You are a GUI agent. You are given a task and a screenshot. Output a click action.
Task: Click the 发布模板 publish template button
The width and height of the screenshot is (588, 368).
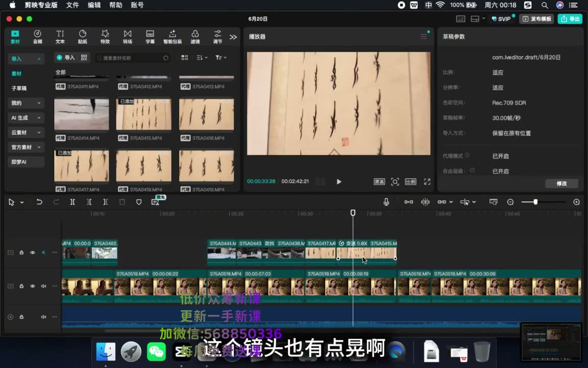[x=537, y=19]
